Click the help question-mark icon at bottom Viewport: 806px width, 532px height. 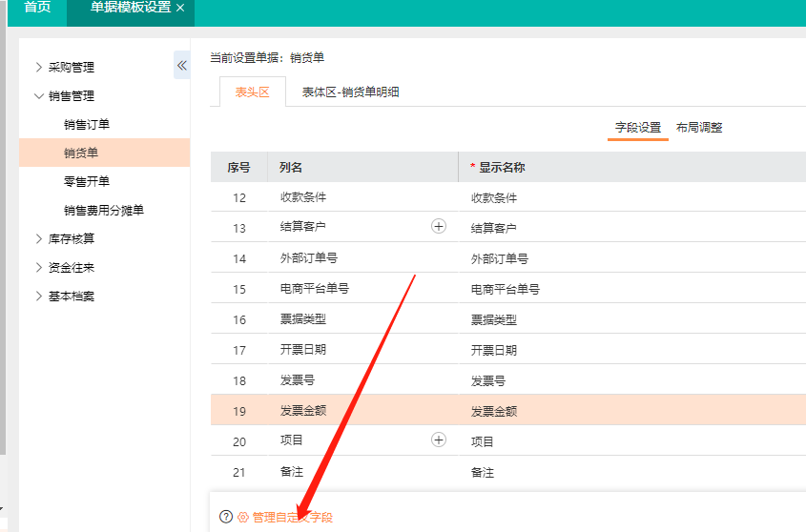point(226,517)
